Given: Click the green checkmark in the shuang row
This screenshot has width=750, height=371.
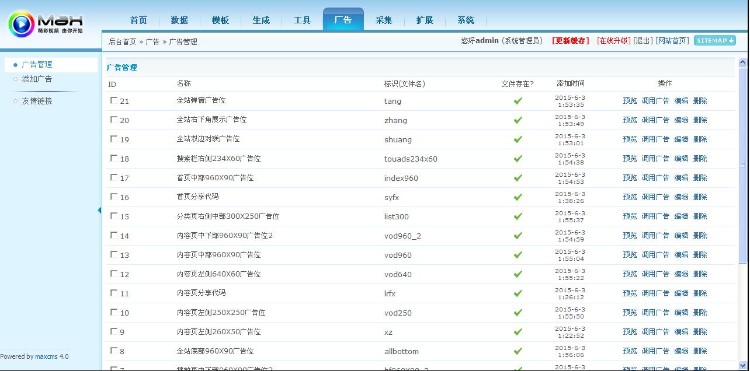Looking at the screenshot, I should [518, 139].
